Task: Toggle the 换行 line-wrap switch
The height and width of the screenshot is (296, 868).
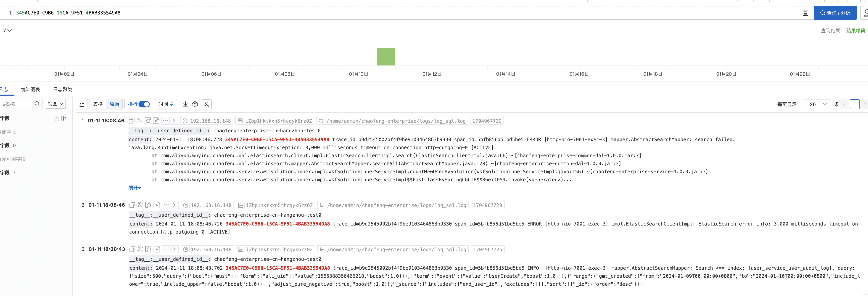Action: click(x=144, y=104)
